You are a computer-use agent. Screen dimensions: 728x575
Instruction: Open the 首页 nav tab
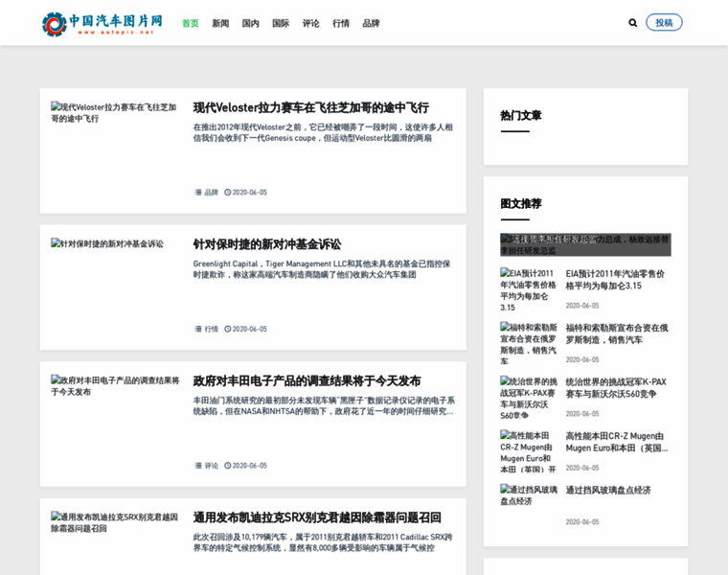(191, 23)
